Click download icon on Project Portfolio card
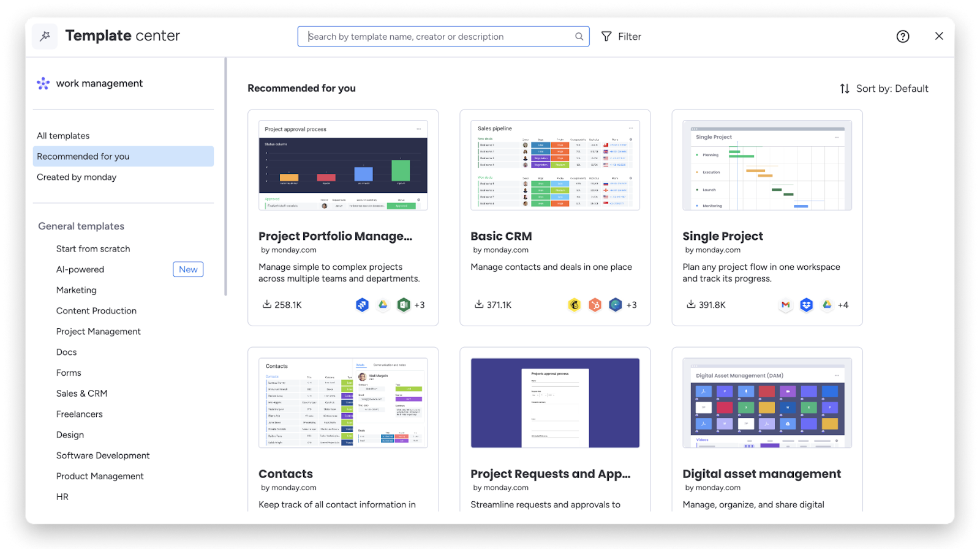 coord(266,304)
